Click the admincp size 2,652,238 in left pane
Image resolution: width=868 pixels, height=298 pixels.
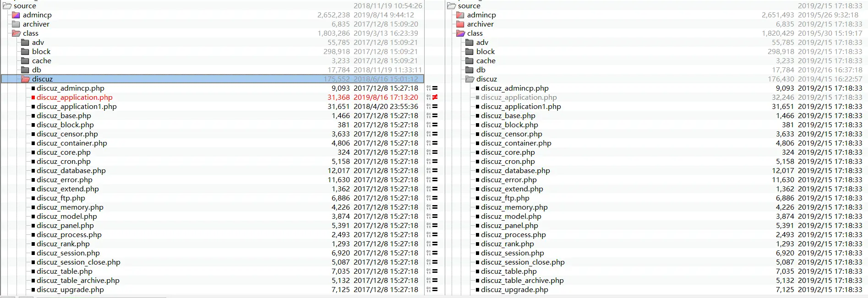pos(334,15)
